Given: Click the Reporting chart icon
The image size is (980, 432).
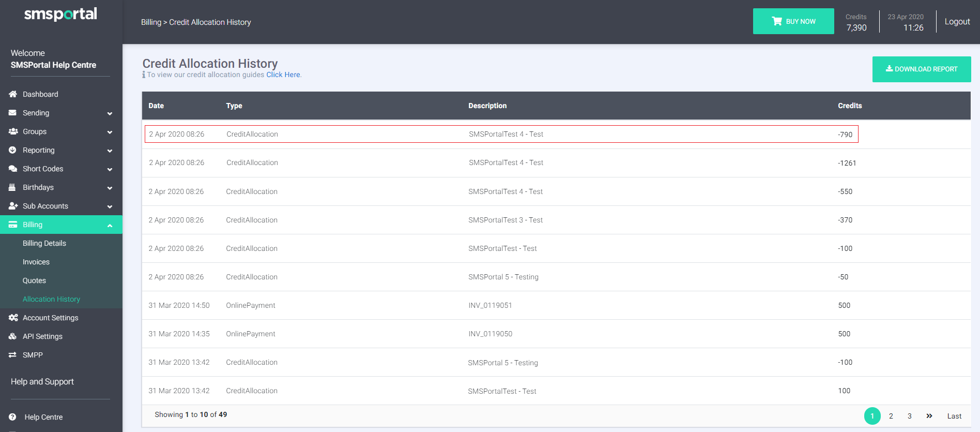Looking at the screenshot, I should click(x=12, y=150).
